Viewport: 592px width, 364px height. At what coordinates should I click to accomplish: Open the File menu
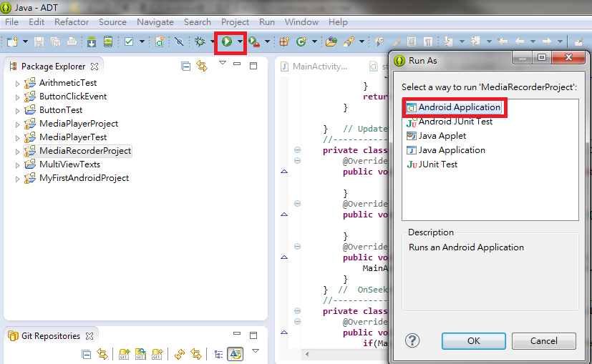pos(11,22)
